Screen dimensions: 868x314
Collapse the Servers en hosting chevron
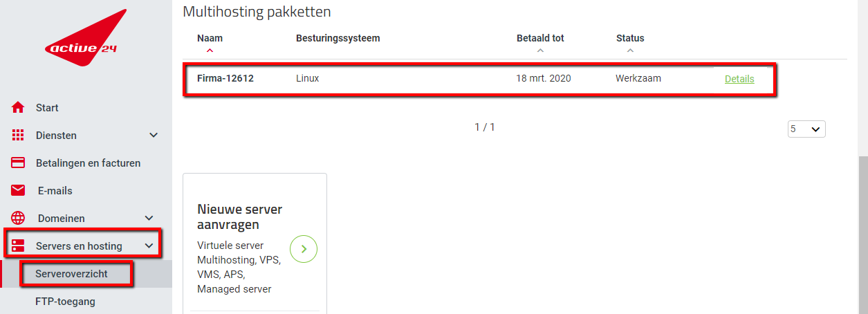(x=149, y=246)
